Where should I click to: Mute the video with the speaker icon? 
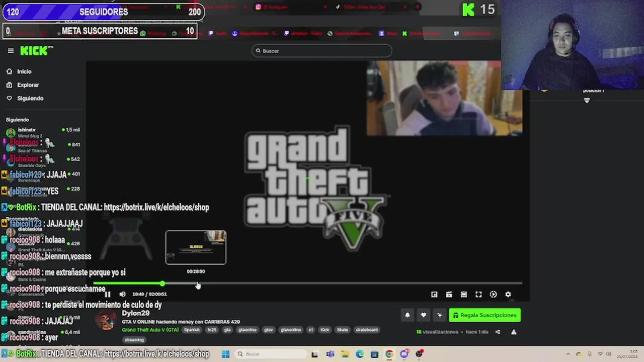point(123,294)
